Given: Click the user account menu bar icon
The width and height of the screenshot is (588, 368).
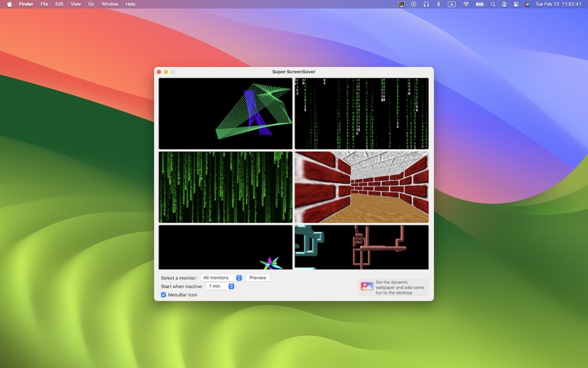Looking at the screenshot, I should coord(504,4).
